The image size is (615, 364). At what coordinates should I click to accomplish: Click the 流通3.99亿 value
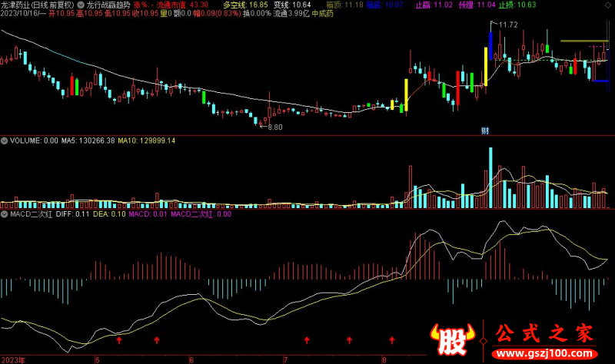point(291,14)
